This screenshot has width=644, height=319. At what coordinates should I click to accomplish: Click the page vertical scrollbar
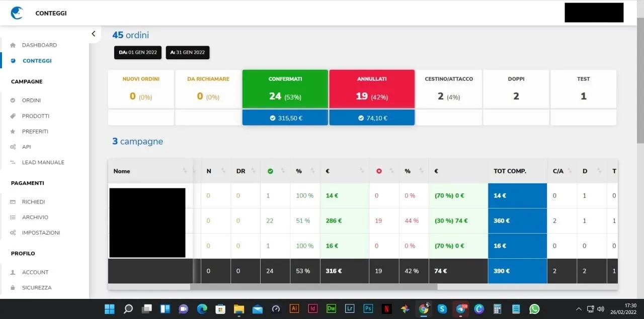click(x=640, y=80)
